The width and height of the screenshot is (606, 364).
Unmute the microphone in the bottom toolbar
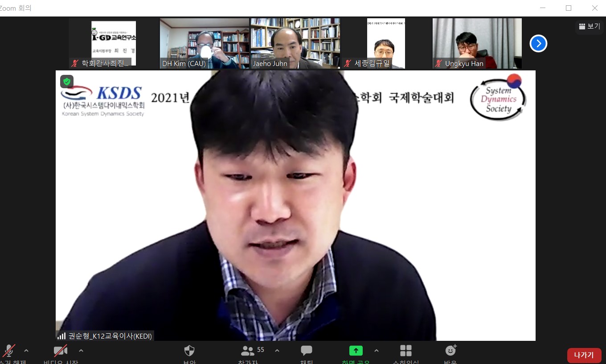(9, 351)
